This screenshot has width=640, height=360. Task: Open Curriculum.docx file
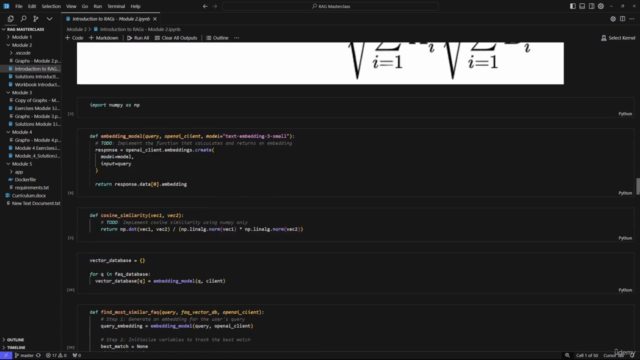[29, 196]
